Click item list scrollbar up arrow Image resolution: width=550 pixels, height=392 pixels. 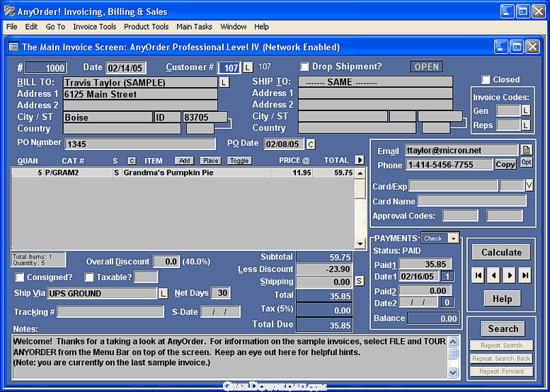(x=360, y=173)
